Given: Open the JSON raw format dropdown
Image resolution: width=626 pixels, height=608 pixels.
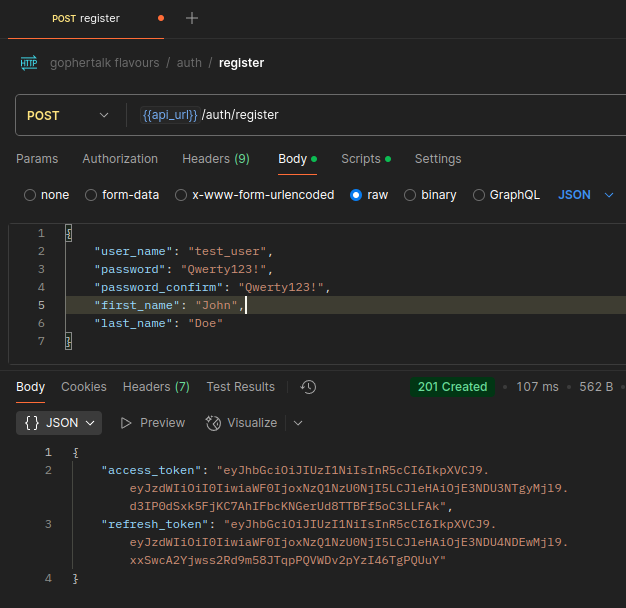Looking at the screenshot, I should click(x=585, y=195).
